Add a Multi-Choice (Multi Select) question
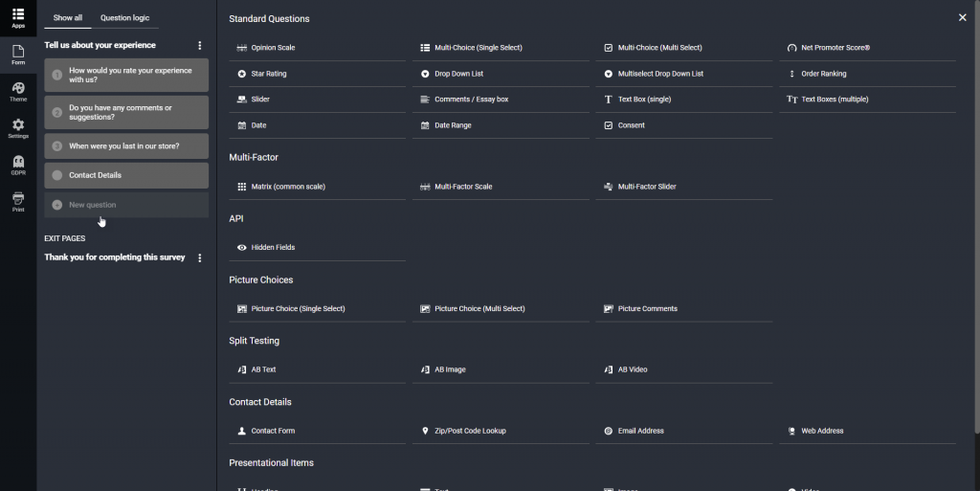 coord(659,48)
